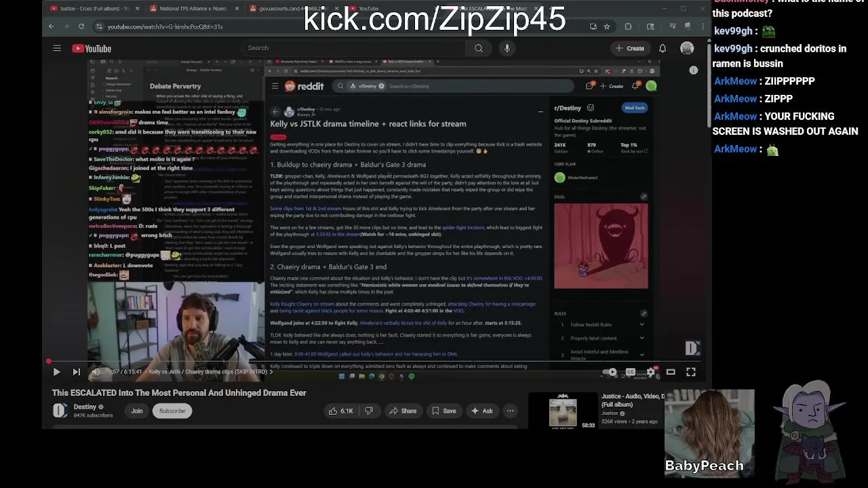
Task: Edit the DGGL sidebar widget pencil
Action: click(x=644, y=197)
